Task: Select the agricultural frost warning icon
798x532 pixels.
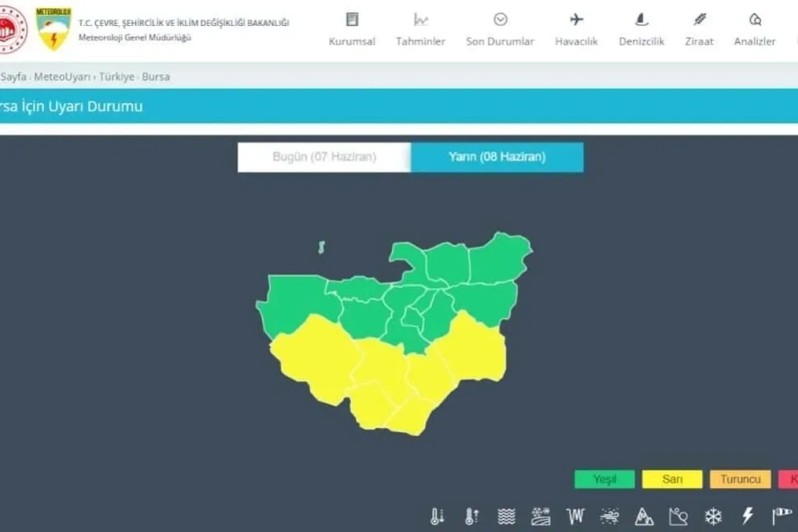Action: [541, 516]
